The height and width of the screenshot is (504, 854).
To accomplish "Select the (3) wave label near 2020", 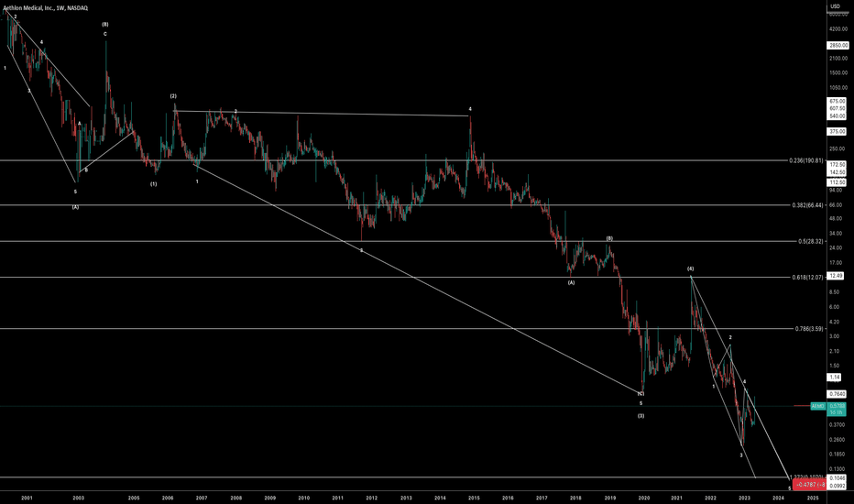I will (641, 416).
